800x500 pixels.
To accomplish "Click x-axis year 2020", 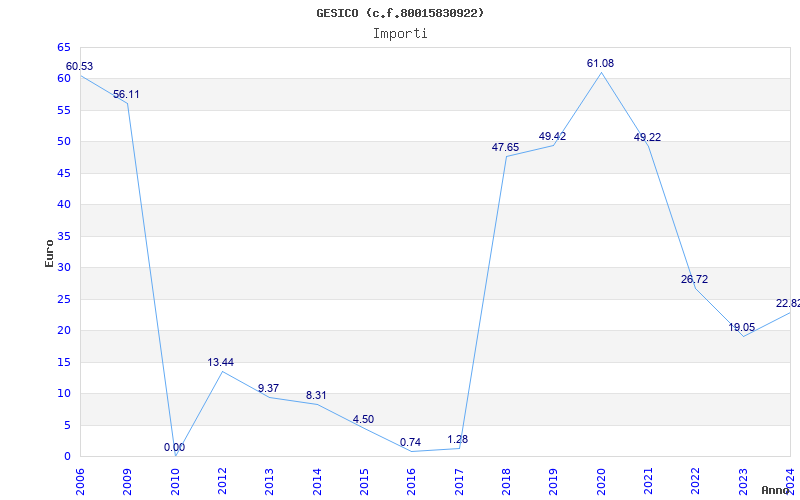I will click(x=601, y=481).
